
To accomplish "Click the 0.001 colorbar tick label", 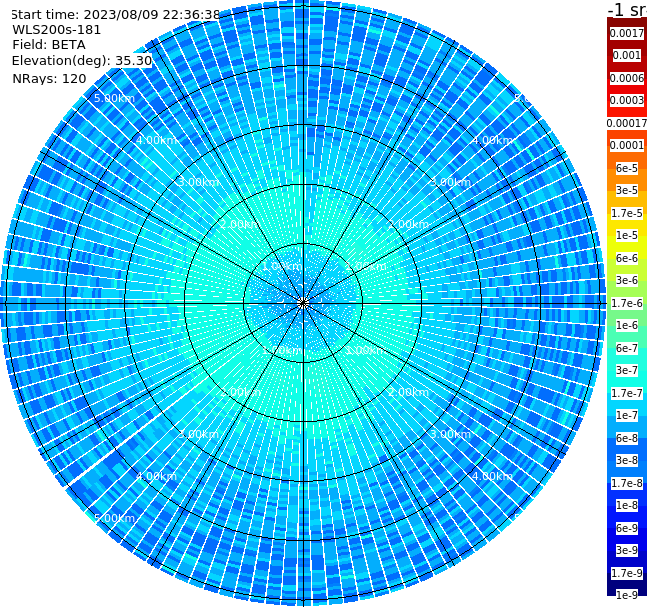I will pyautogui.click(x=627, y=55).
